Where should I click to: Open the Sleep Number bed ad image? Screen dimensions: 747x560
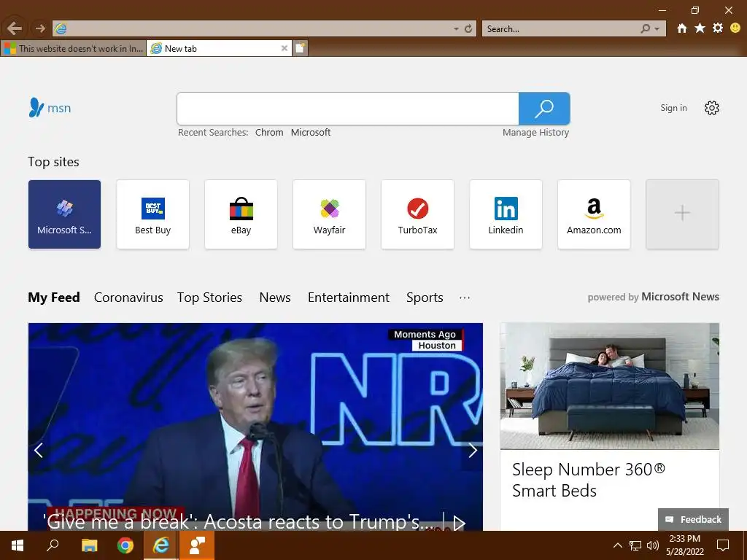point(609,386)
